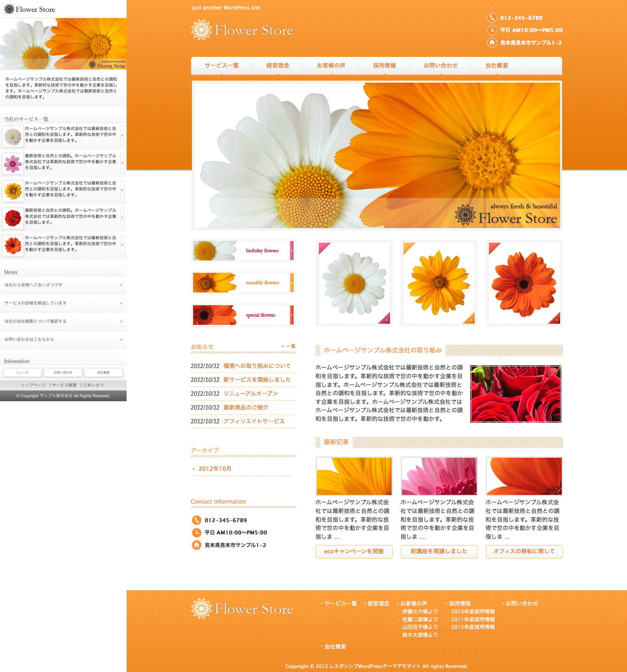View the 一覧 link beside お知らせ
This screenshot has width=627, height=672.
(291, 346)
